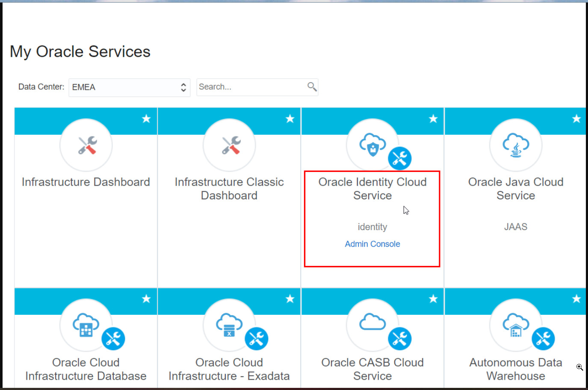
Task: Click the zoom magnifier icon at bottom right
Action: point(580,367)
